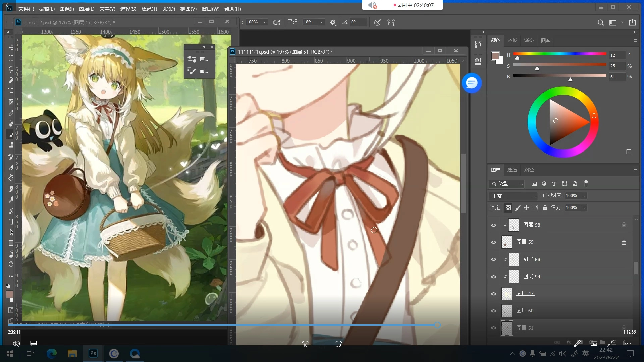Toggle visibility of layer 47
Viewport: 644px width, 362px height.
[493, 294]
